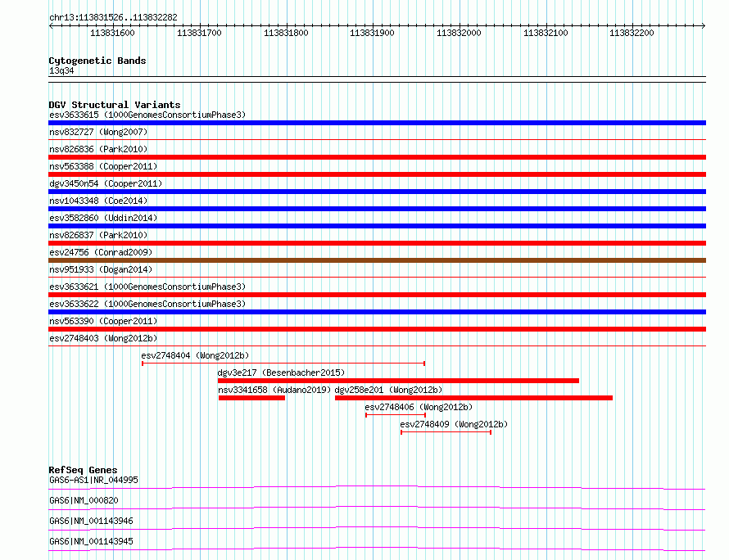
Task: Select the nsv826836 red bar
Action: pyautogui.click(x=377, y=157)
